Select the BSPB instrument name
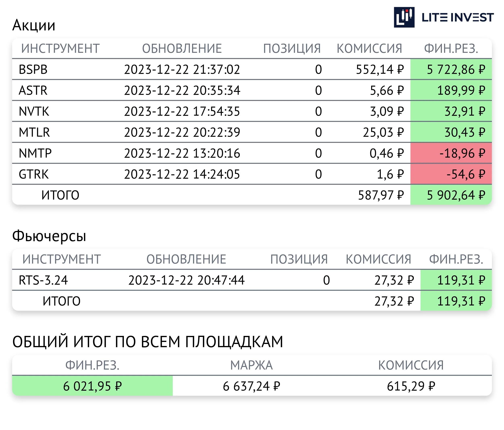 coord(33,70)
